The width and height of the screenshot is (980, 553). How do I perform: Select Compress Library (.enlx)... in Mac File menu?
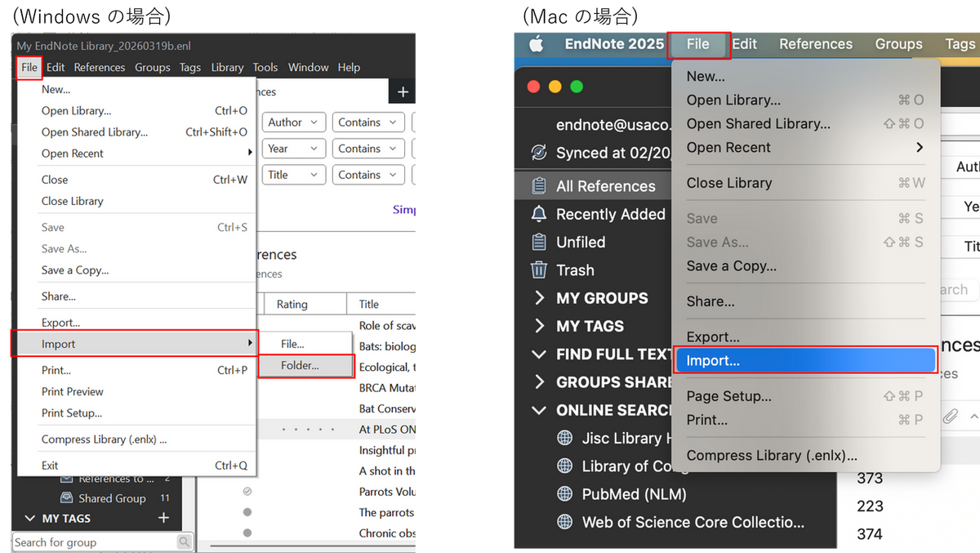point(772,456)
